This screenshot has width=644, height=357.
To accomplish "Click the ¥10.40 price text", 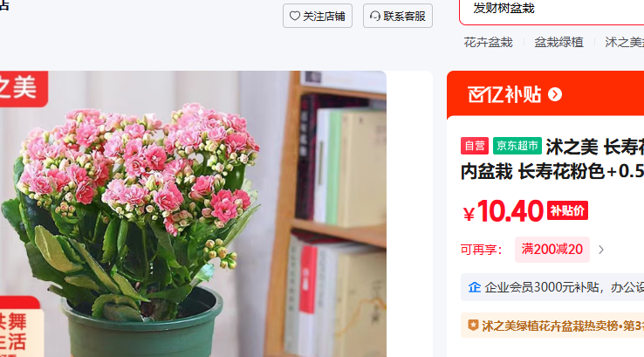I will 503,211.
